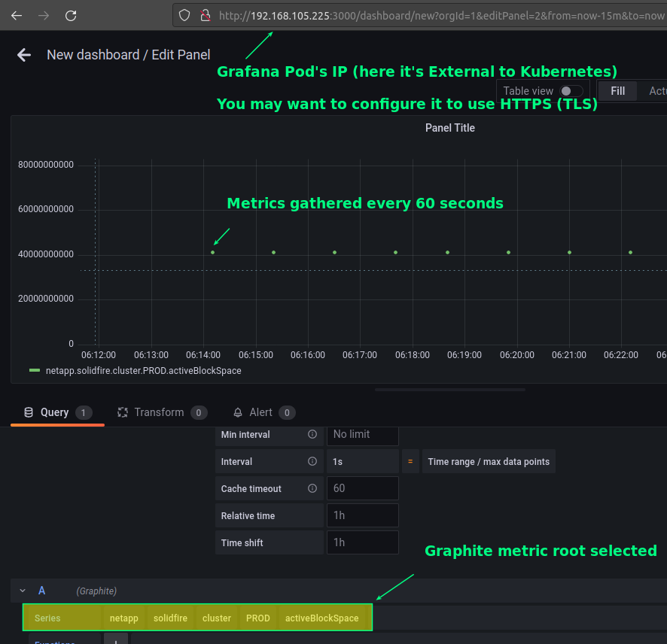Screen dimensions: 667x644
Task: Click info icon beside Interval
Action: [x=312, y=461]
